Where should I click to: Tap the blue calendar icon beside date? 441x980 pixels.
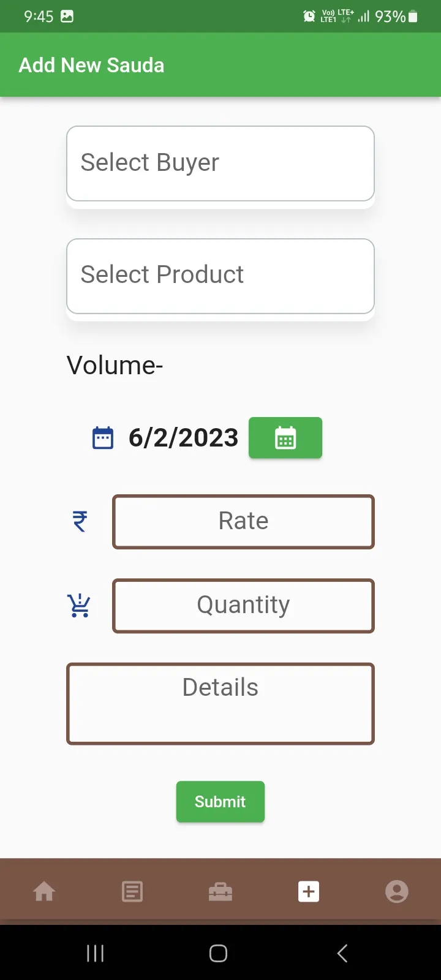(103, 438)
